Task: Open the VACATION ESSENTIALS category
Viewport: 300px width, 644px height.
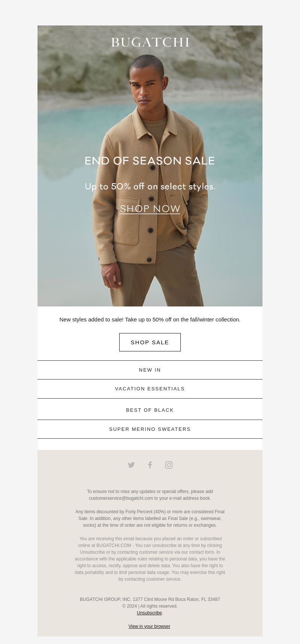Action: pyautogui.click(x=150, y=389)
